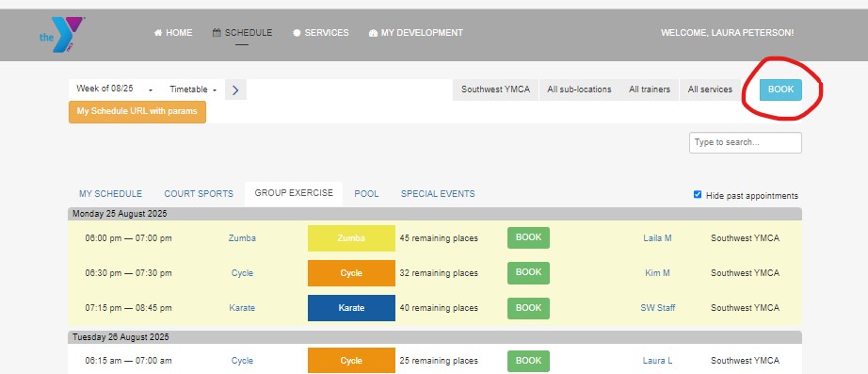Switch to MY SCHEDULE tab

pyautogui.click(x=111, y=194)
